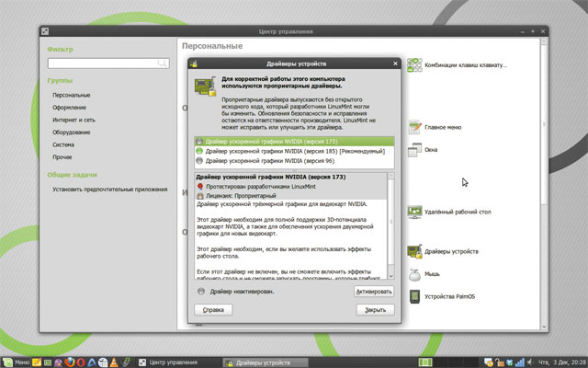Click the Control Center window menu icon
The height and width of the screenshot is (368, 588).
tap(45, 31)
